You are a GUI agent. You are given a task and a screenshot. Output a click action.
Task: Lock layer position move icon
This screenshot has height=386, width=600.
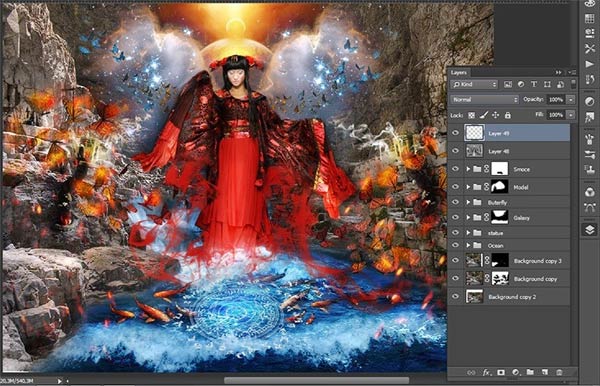tap(496, 115)
